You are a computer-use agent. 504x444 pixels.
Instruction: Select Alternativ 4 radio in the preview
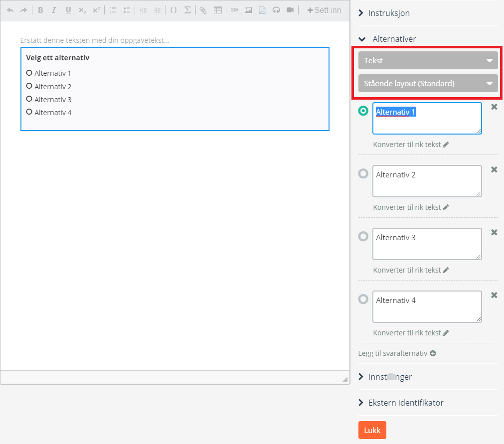point(29,112)
